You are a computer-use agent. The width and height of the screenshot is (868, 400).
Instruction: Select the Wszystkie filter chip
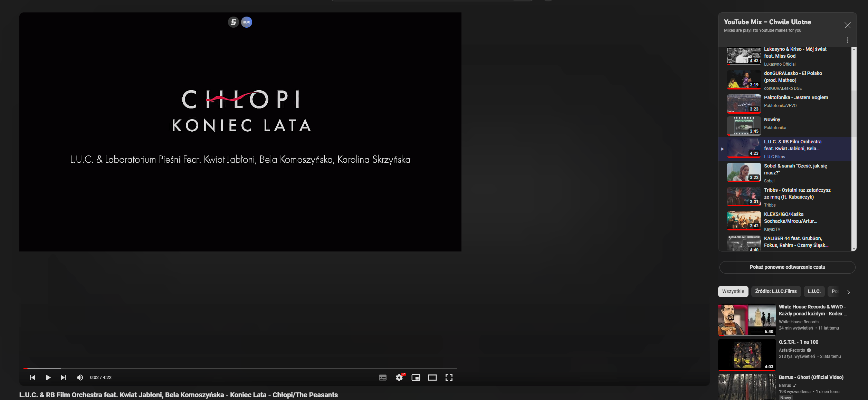[x=733, y=291]
